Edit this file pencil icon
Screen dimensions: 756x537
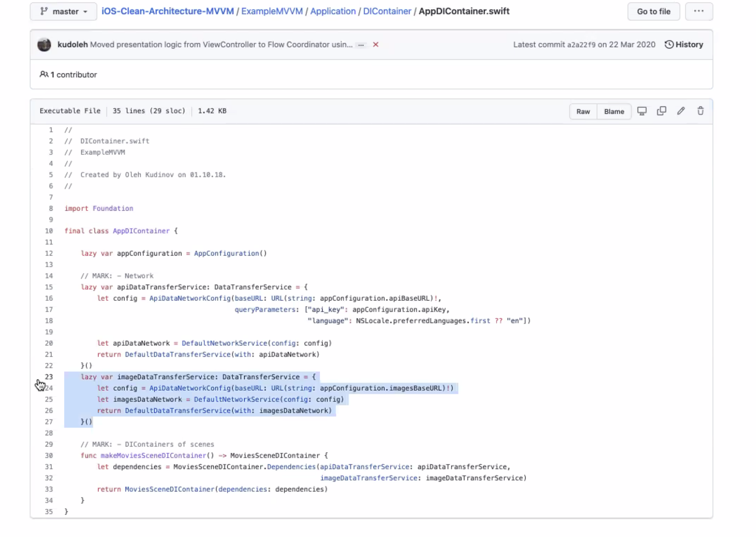tap(681, 111)
